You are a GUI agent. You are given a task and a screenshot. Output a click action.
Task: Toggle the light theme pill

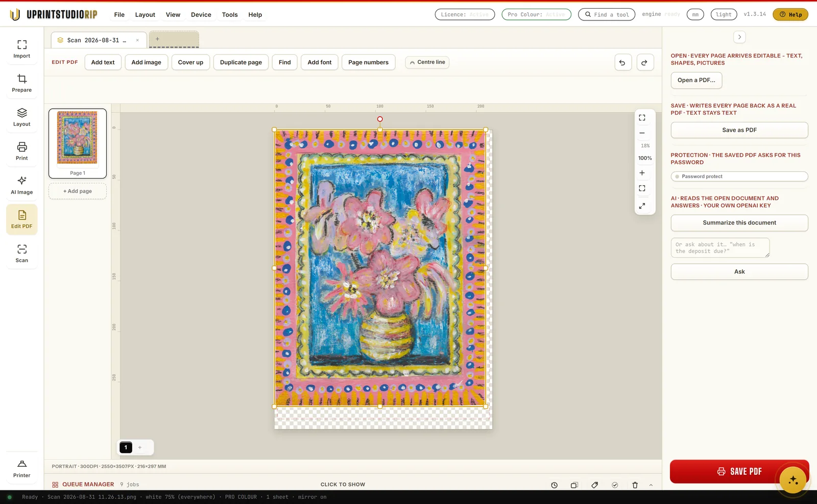pyautogui.click(x=724, y=15)
